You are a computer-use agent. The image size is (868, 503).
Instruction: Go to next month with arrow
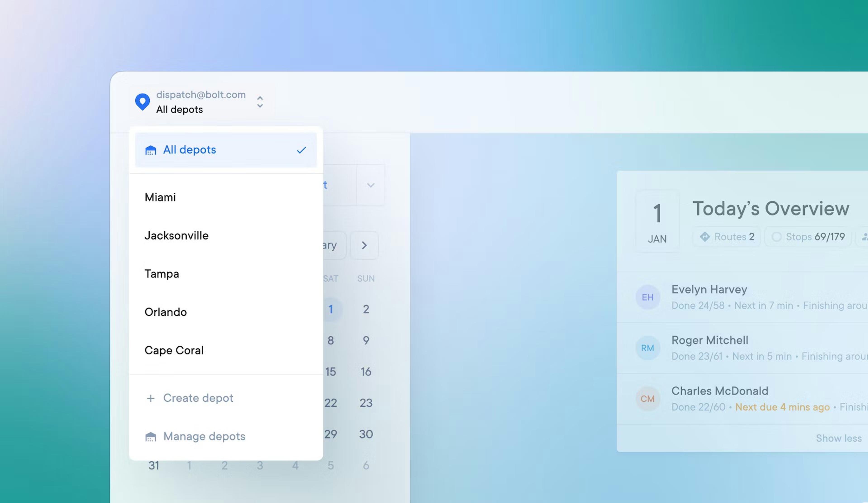(364, 245)
